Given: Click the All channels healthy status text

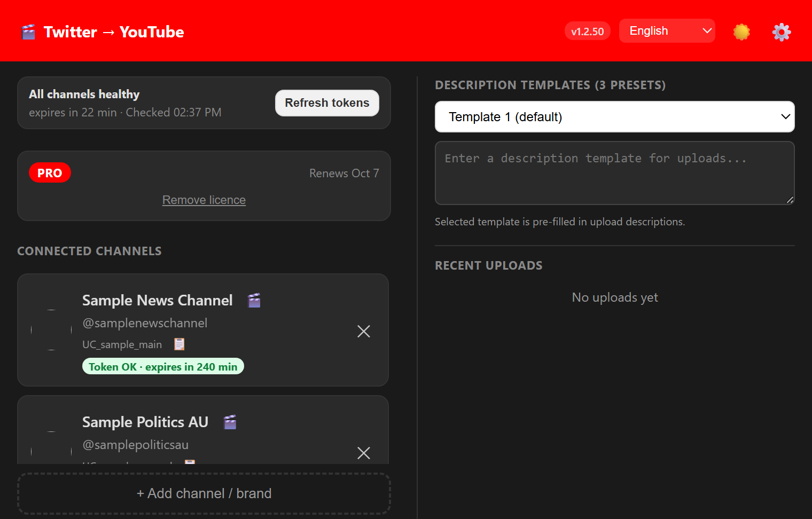Looking at the screenshot, I should coord(84,95).
